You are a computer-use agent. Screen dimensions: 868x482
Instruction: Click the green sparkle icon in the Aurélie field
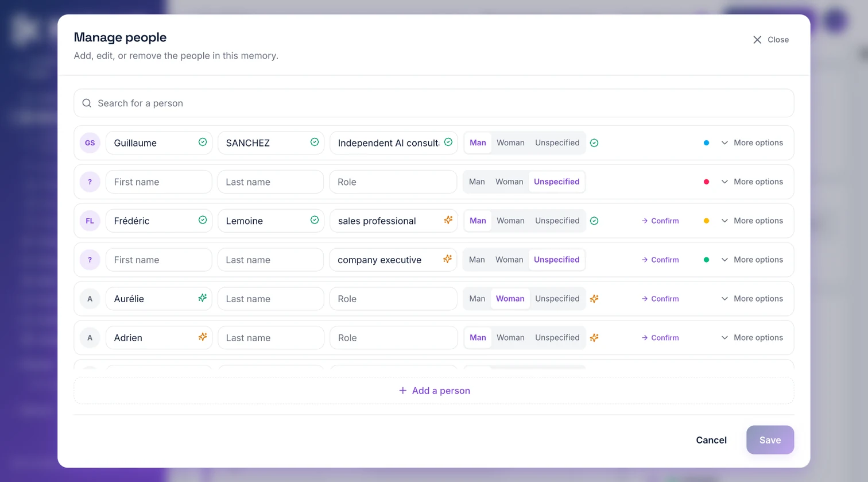[202, 298]
